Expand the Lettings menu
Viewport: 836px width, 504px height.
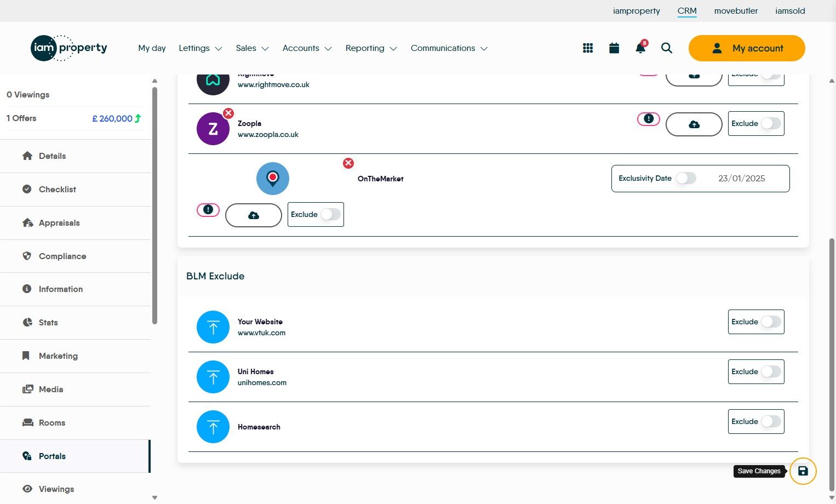pyautogui.click(x=201, y=48)
